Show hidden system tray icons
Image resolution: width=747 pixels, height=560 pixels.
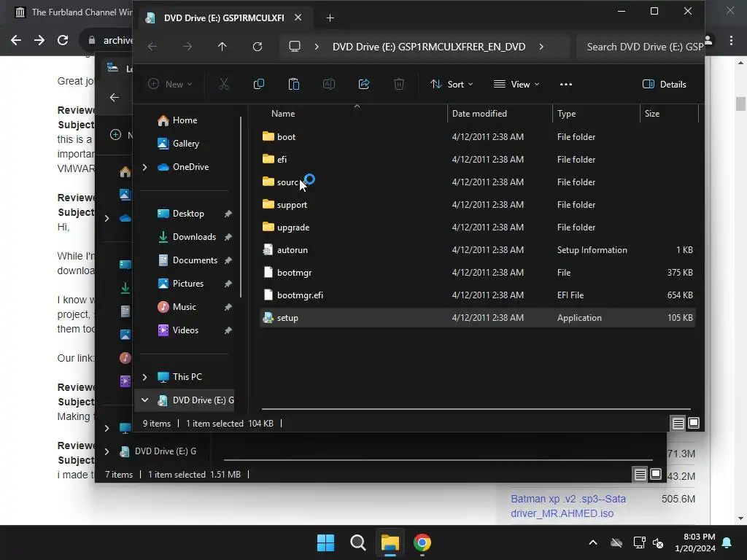[592, 542]
